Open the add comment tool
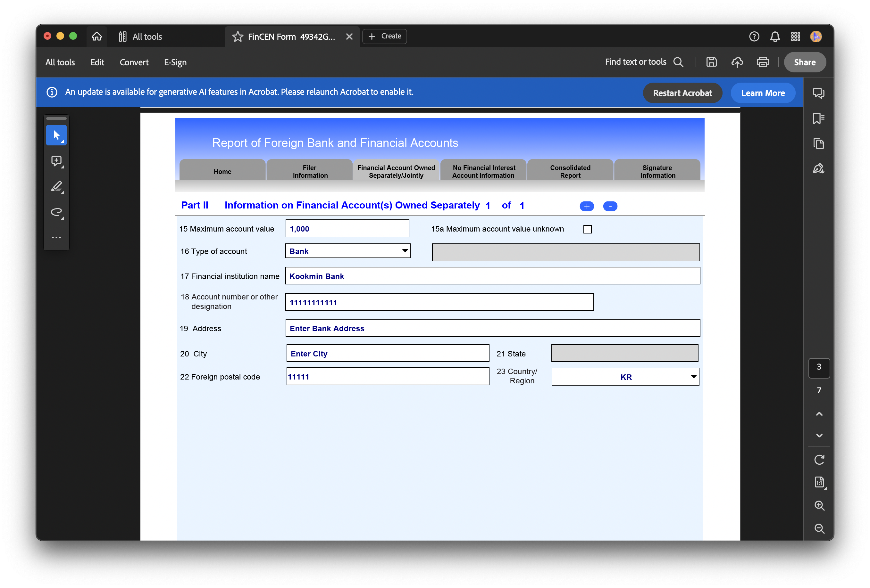870x588 pixels. pos(56,161)
